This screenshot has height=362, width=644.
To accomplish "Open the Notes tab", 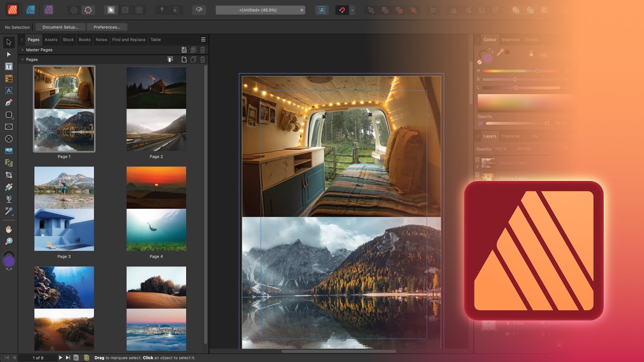I will pos(102,40).
